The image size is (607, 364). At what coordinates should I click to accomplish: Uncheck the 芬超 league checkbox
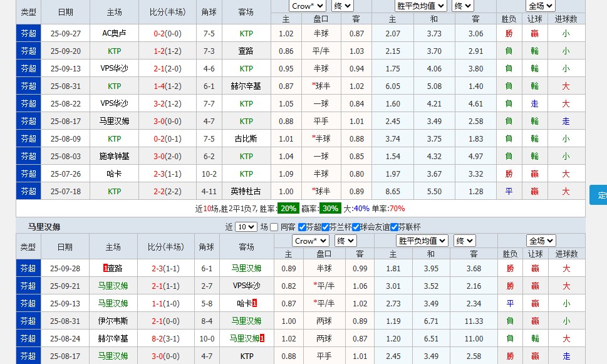pos(302,227)
